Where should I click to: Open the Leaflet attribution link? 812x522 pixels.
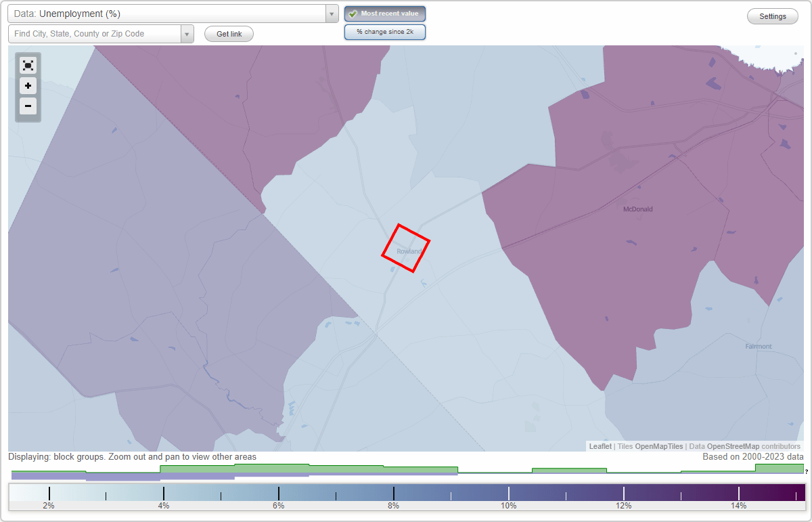pyautogui.click(x=600, y=446)
